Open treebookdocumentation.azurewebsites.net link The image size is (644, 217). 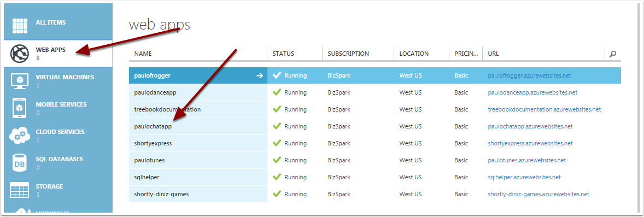coord(544,109)
